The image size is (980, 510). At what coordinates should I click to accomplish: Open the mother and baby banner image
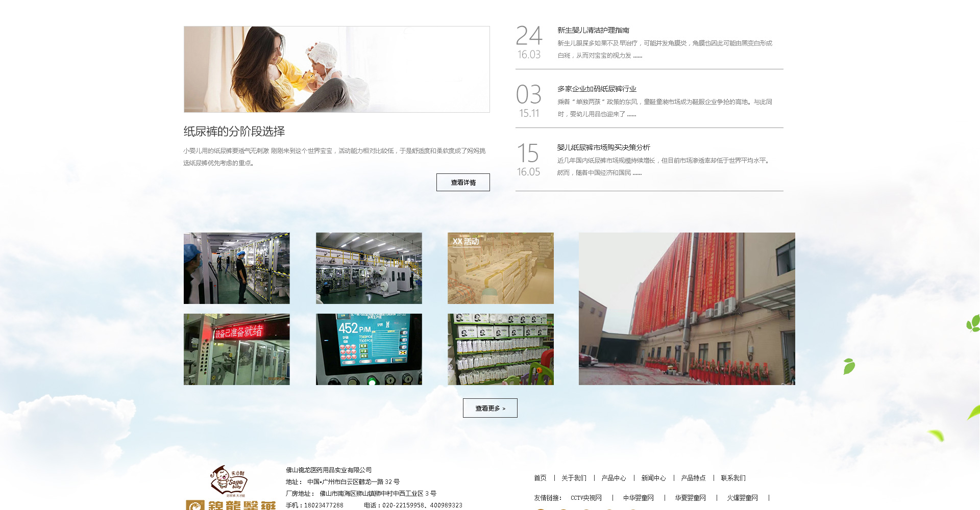[336, 69]
